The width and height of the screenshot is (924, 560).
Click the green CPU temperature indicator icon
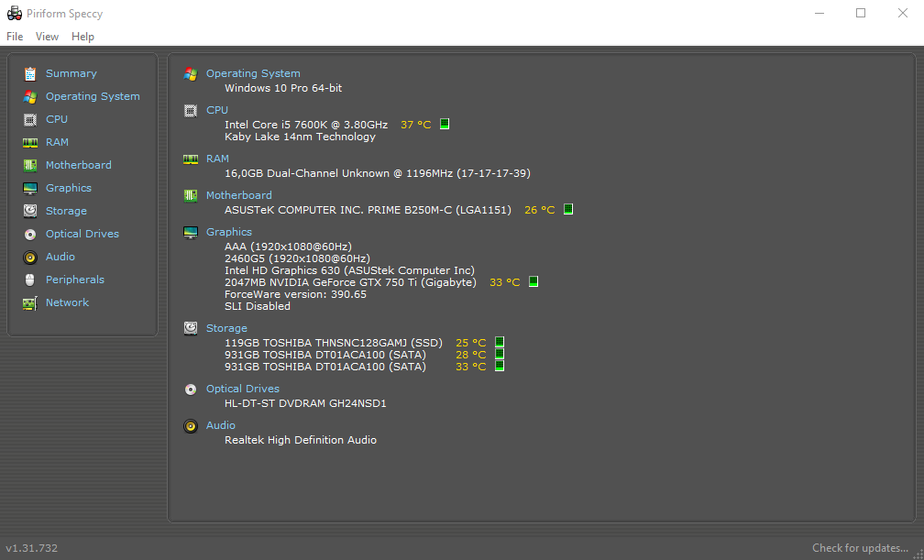coord(445,124)
